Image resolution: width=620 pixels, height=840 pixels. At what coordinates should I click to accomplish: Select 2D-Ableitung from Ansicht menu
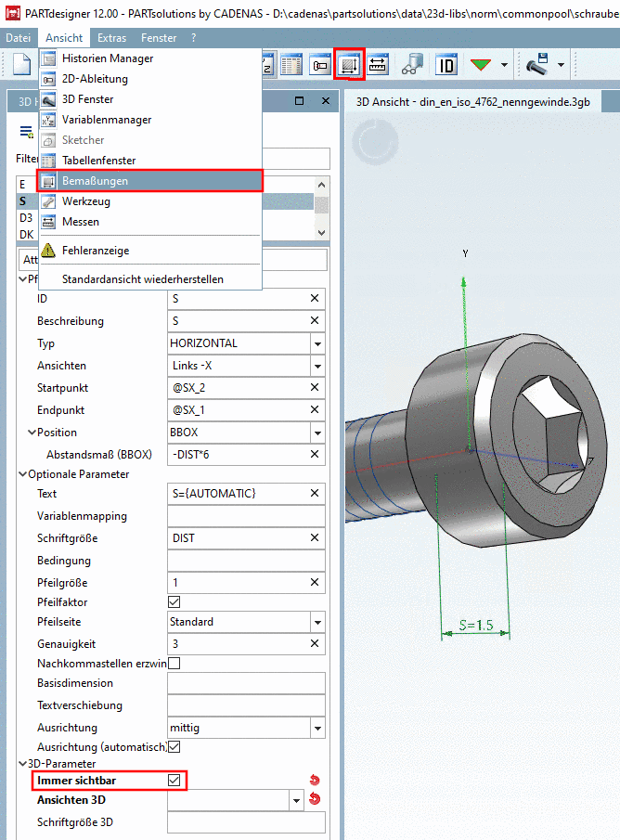tap(150, 79)
